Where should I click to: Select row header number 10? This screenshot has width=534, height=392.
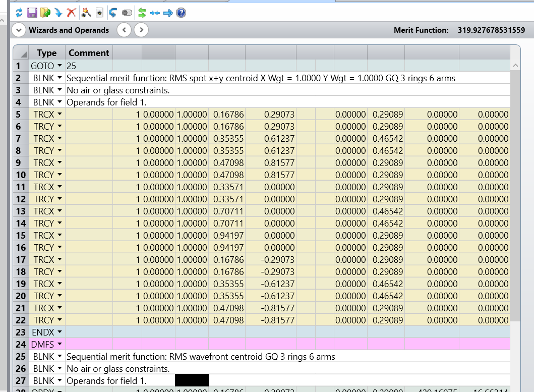[x=21, y=175]
